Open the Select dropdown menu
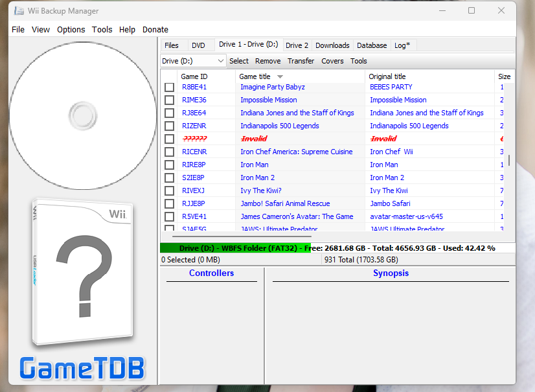This screenshot has width=535, height=392. pos(239,61)
